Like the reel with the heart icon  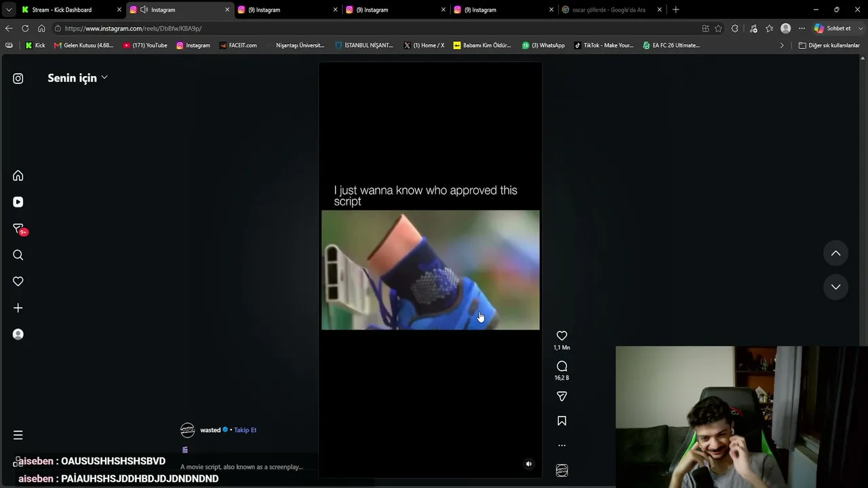point(561,335)
